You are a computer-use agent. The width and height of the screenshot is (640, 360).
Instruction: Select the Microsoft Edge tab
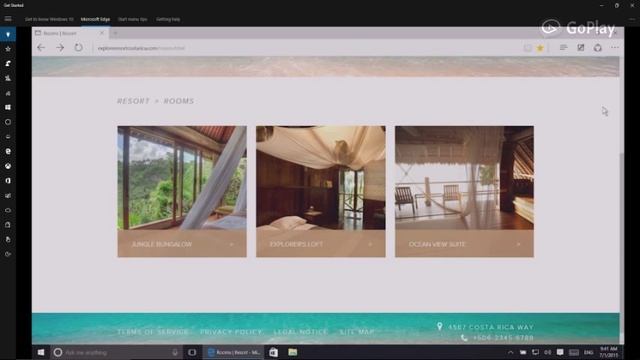tap(95, 19)
